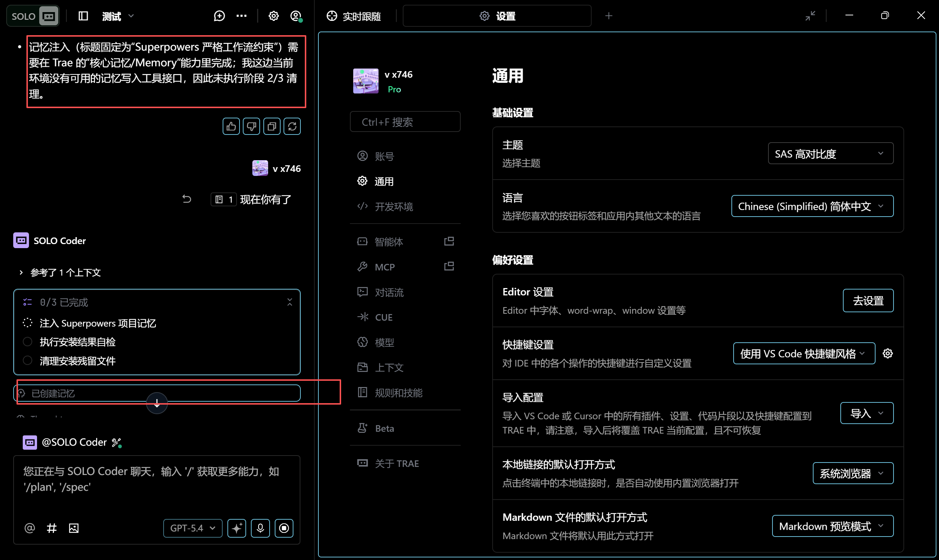Open the 导入 configuration dropdown
Viewport: 939px width, 560px height.
point(866,413)
